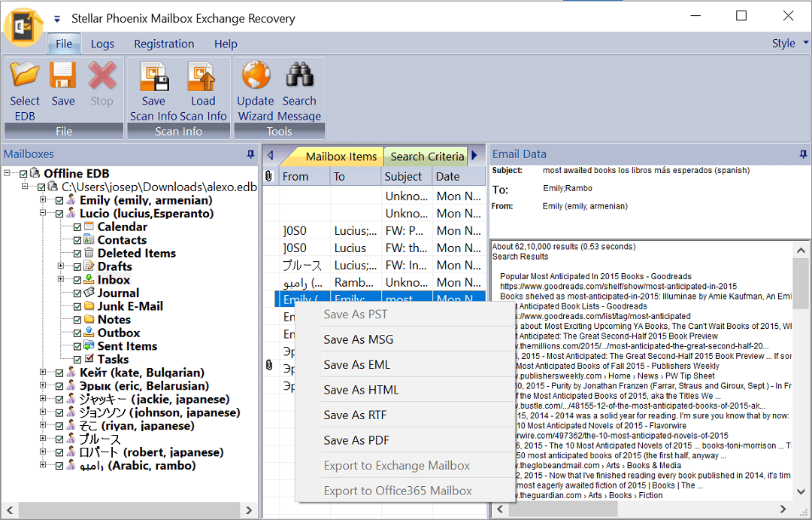Screen dimensions: 812x520
Task: Click the email body vertical scrollbar thumb
Action: [x=801, y=284]
